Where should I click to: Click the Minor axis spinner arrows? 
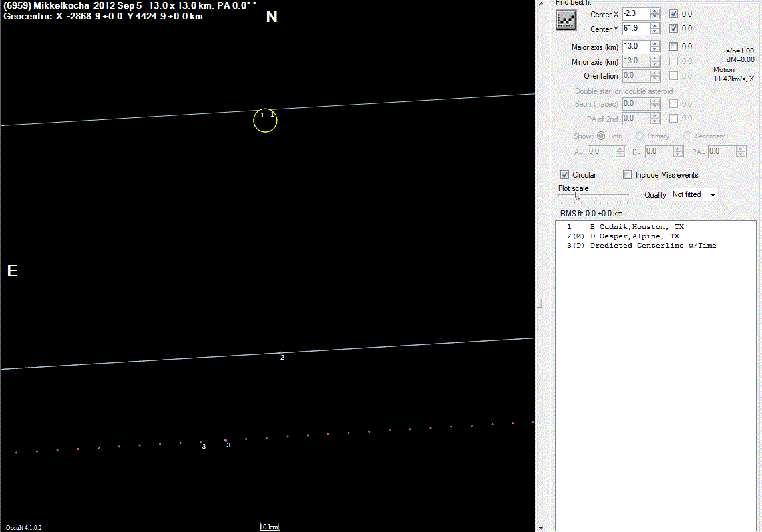click(655, 61)
